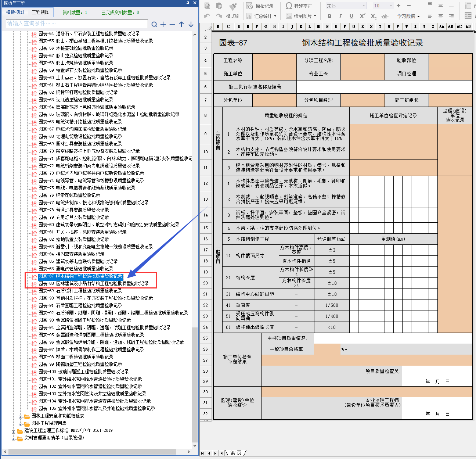Undo the last action
The image size is (476, 459).
(x=207, y=16)
